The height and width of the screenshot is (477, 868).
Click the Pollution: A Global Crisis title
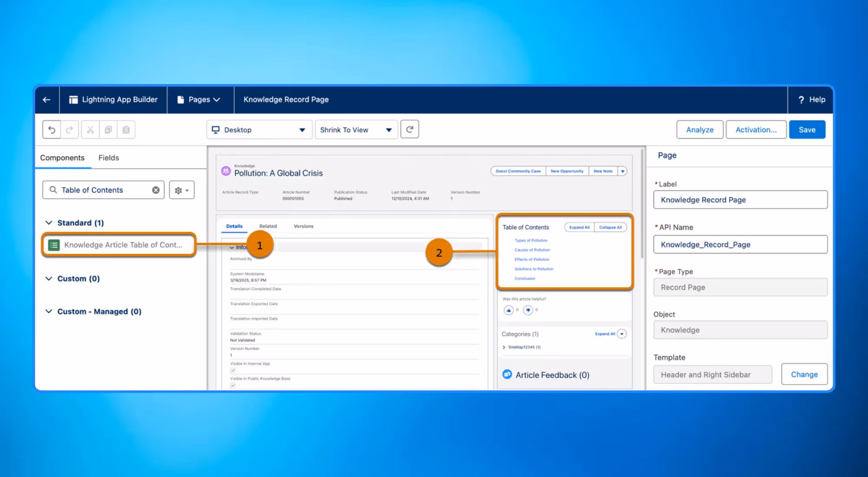tap(279, 173)
